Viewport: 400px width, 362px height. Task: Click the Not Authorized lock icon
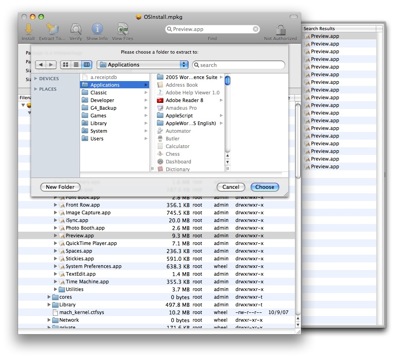[x=280, y=30]
